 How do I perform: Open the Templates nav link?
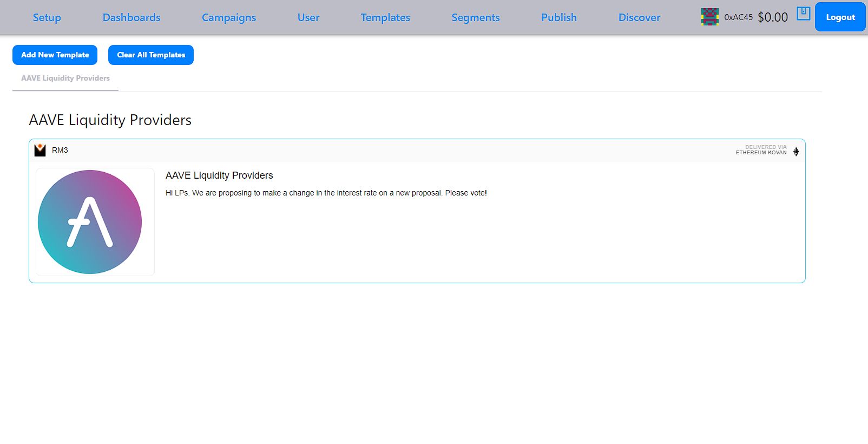click(385, 17)
